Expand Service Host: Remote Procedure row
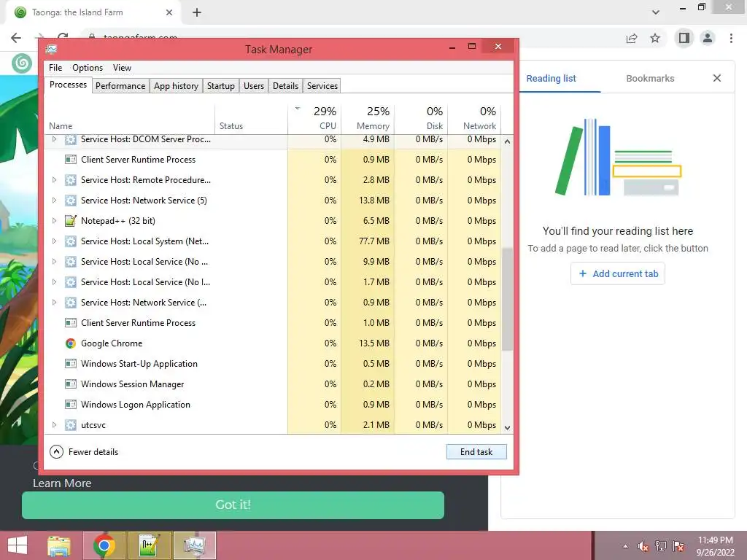Viewport: 747px width, 560px height. (54, 180)
